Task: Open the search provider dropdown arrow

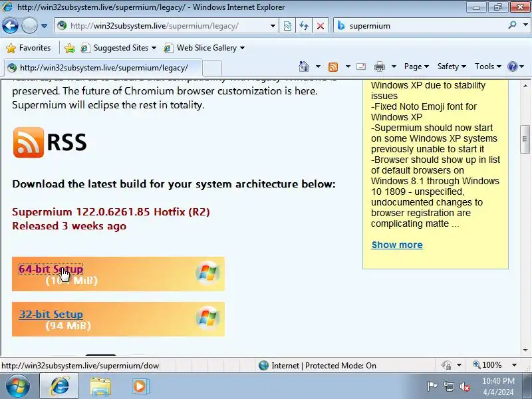Action: pos(525,25)
